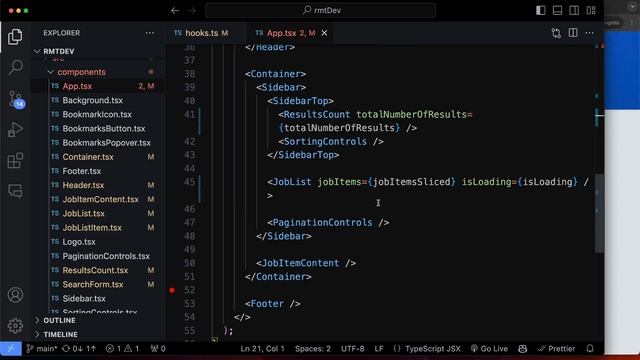This screenshot has height=360, width=640.
Task: Go forward with the navigation arrow
Action: pos(192,11)
